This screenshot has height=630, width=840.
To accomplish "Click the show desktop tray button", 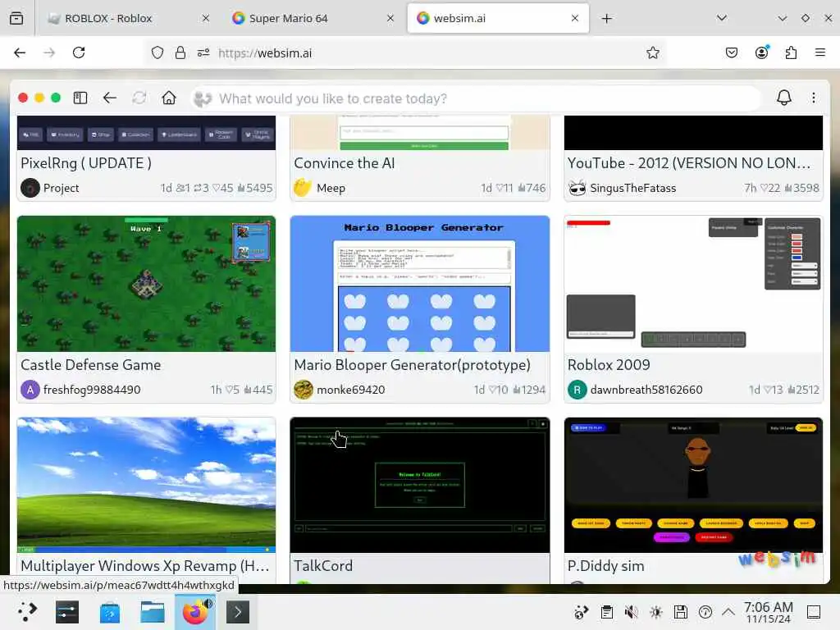I will coord(813,612).
